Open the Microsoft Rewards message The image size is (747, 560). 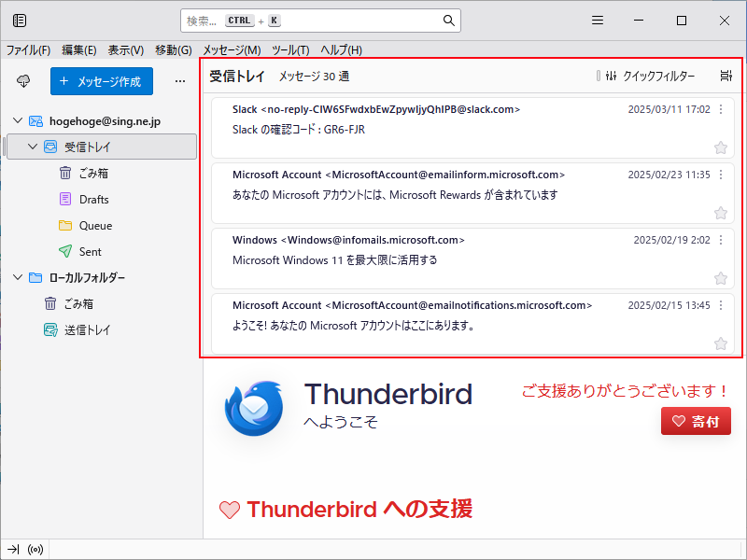coord(472,193)
